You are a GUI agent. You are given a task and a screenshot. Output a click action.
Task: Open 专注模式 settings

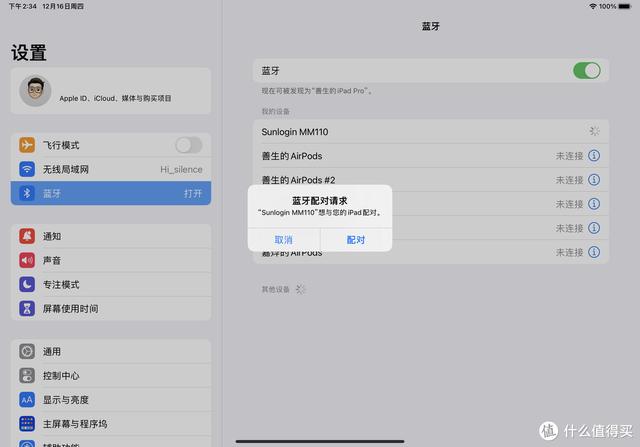pos(111,284)
